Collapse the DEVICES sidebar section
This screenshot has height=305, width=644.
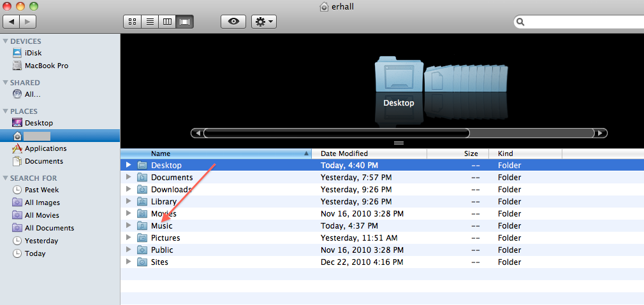click(6, 41)
